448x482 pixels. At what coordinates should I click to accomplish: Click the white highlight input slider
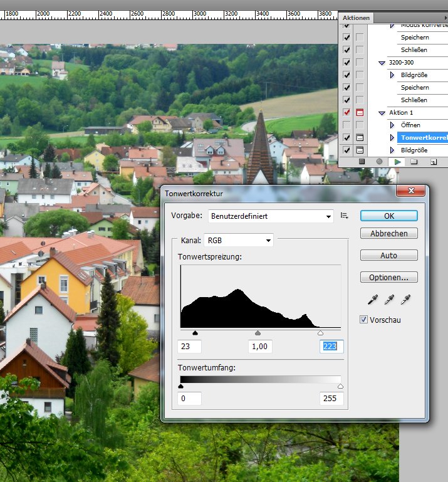[x=320, y=333]
